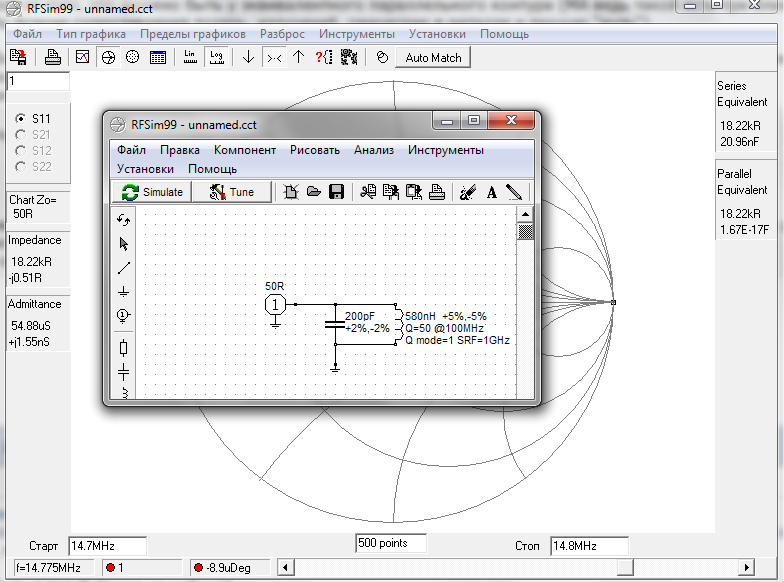Open Тип графика menu
Viewport: 784px width, 582px height.
(x=90, y=34)
